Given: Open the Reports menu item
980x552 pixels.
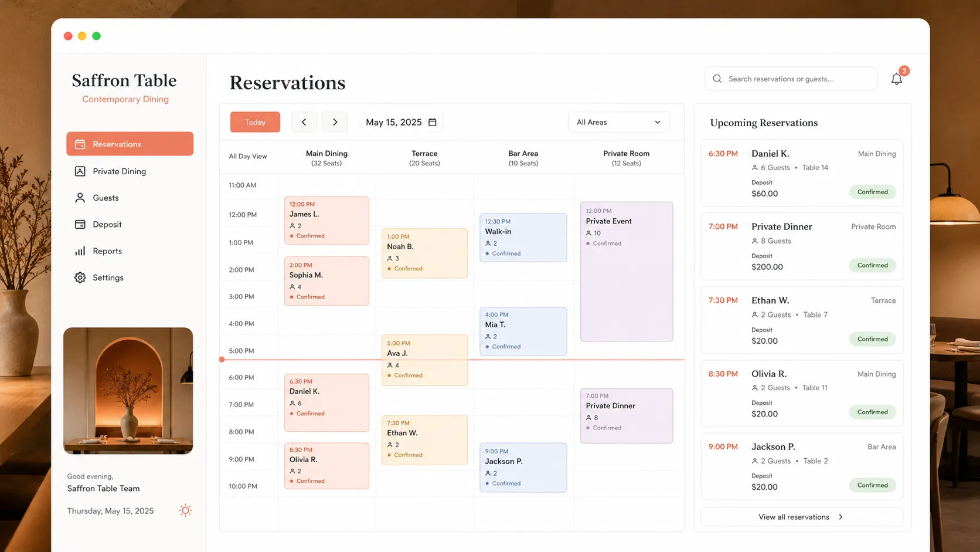Looking at the screenshot, I should 130,251.
